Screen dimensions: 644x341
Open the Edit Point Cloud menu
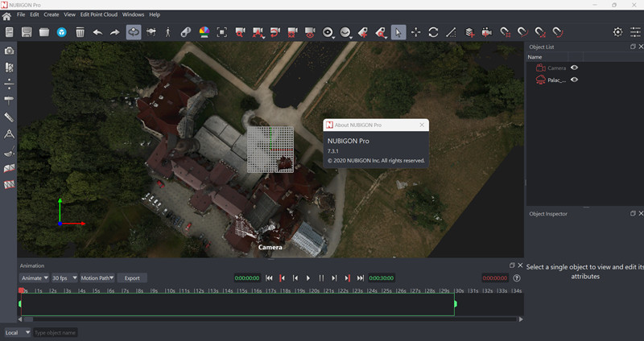pyautogui.click(x=99, y=14)
